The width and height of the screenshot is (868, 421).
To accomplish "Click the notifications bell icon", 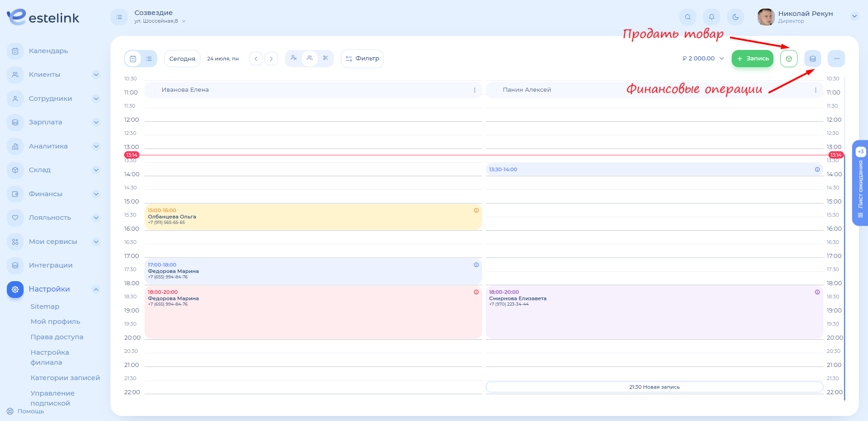I will 711,17.
